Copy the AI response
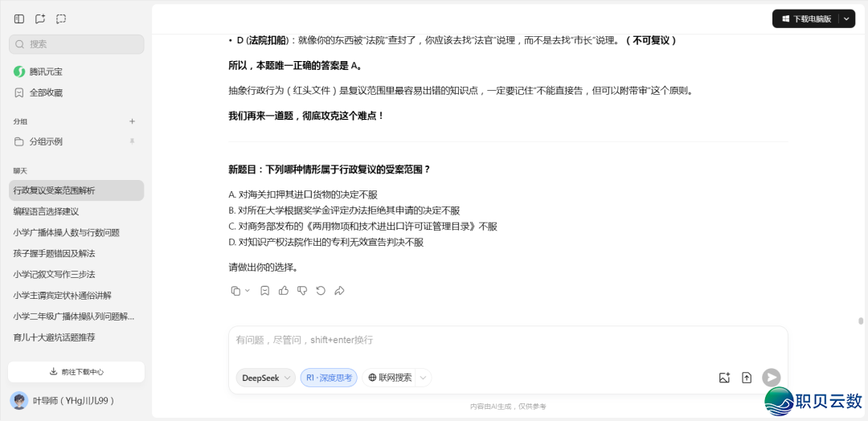This screenshot has width=868, height=421. (x=235, y=290)
